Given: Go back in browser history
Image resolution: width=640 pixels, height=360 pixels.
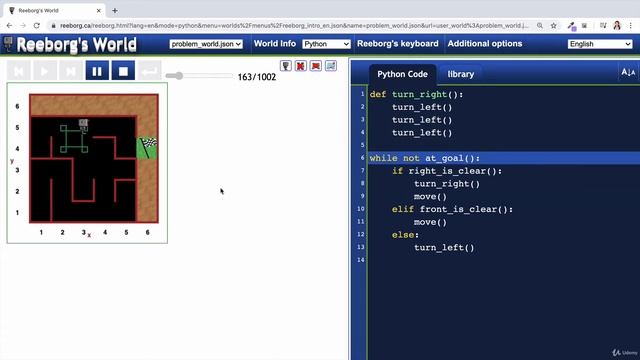Looking at the screenshot, I should click(x=9, y=25).
